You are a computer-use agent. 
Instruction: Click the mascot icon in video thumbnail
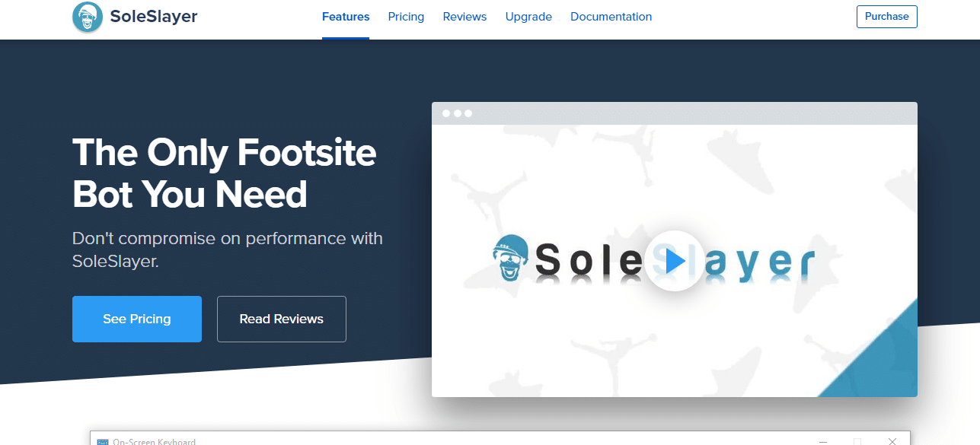[x=512, y=259]
